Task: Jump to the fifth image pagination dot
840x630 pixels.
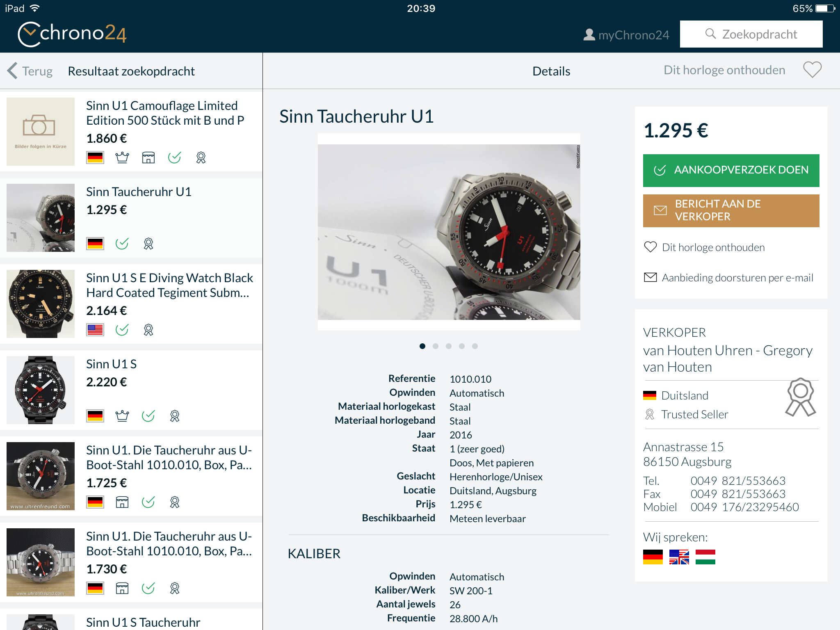Action: pyautogui.click(x=475, y=346)
